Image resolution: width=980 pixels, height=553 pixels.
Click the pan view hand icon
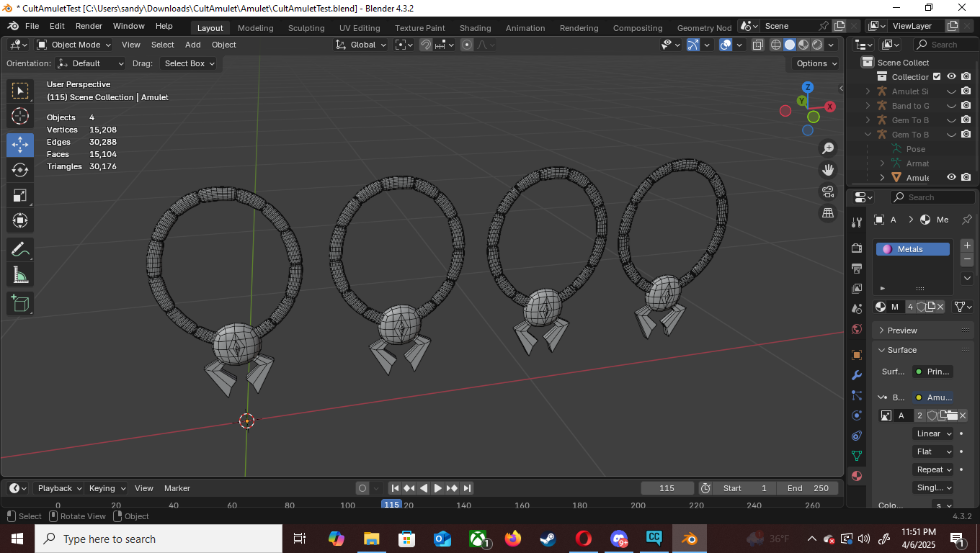coord(828,170)
